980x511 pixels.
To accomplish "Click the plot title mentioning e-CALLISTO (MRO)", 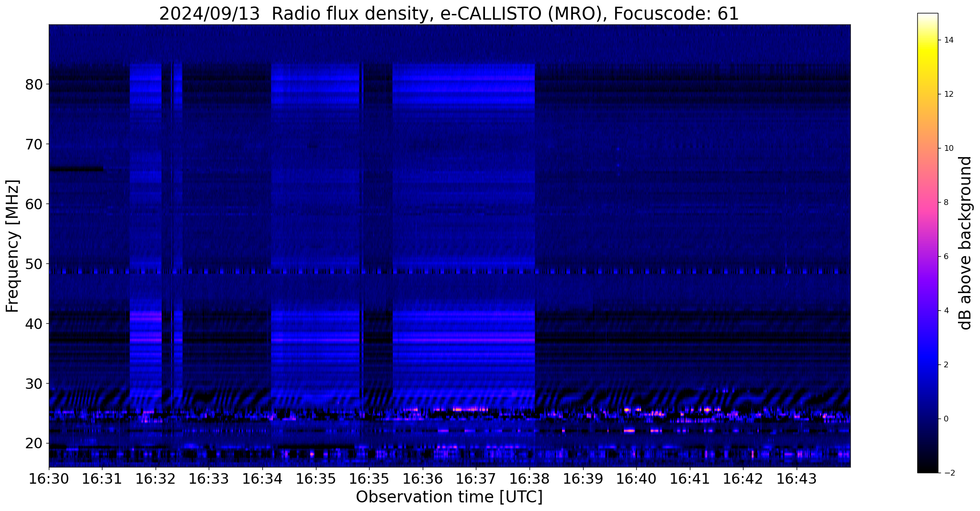I will [x=449, y=13].
